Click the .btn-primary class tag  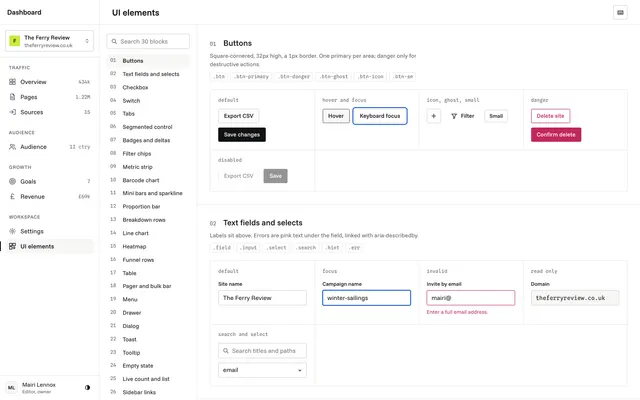(x=251, y=77)
